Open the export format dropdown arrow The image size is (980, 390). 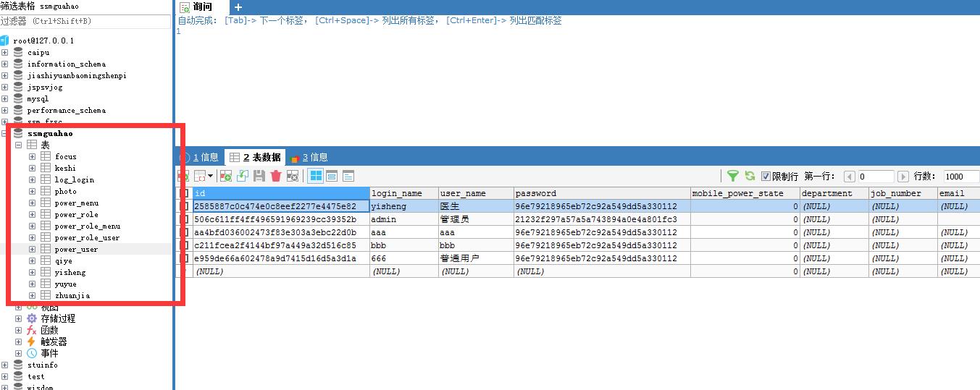211,176
